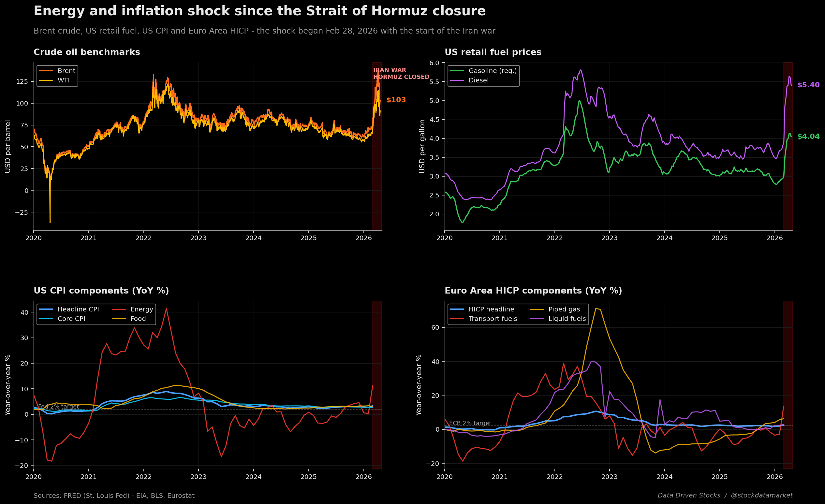Click the Crude oil benchmarks panel title
Image resolution: width=825 pixels, height=504 pixels.
pyautogui.click(x=87, y=52)
